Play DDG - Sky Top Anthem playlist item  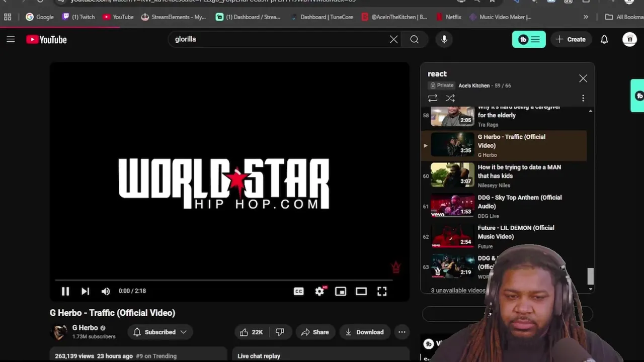(504, 206)
